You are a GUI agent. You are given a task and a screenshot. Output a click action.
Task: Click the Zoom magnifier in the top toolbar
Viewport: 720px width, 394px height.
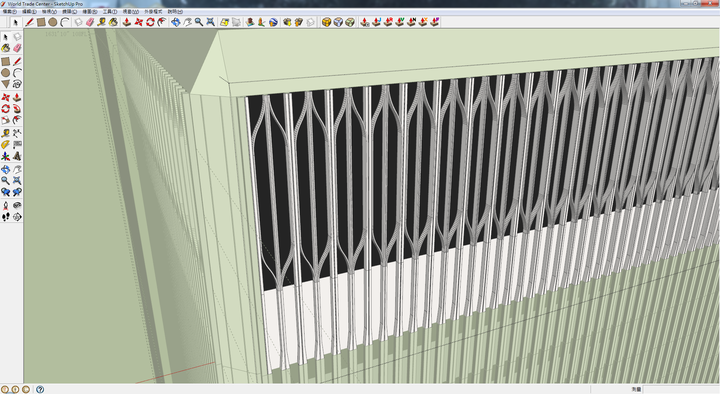coord(199,22)
